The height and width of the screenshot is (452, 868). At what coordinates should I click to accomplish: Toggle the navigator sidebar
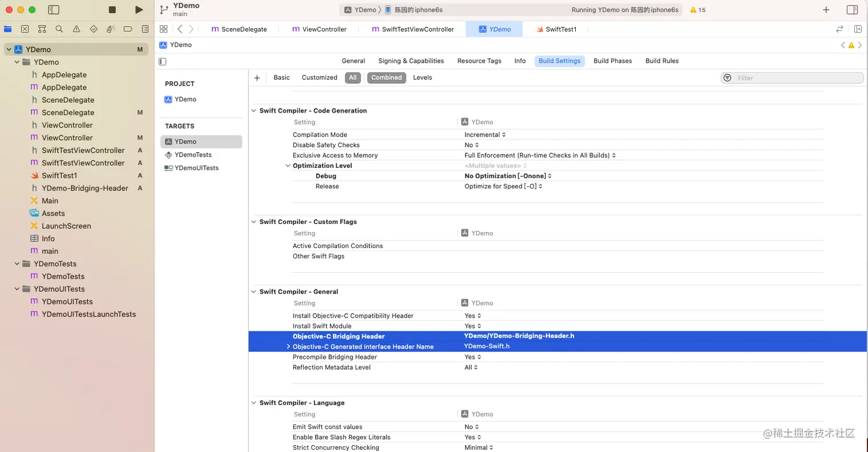coord(53,10)
